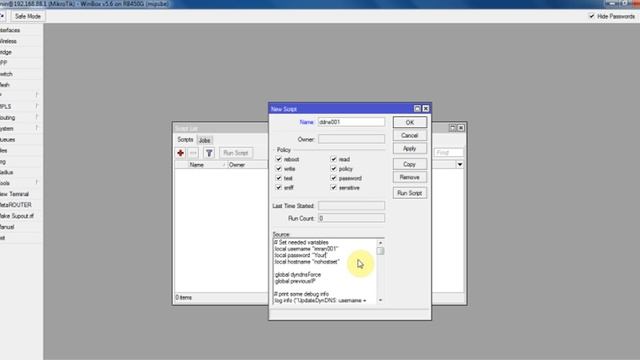Screen dimensions: 640x360
Task: Open the dropdown arrow beside the Find field
Action: point(460,164)
